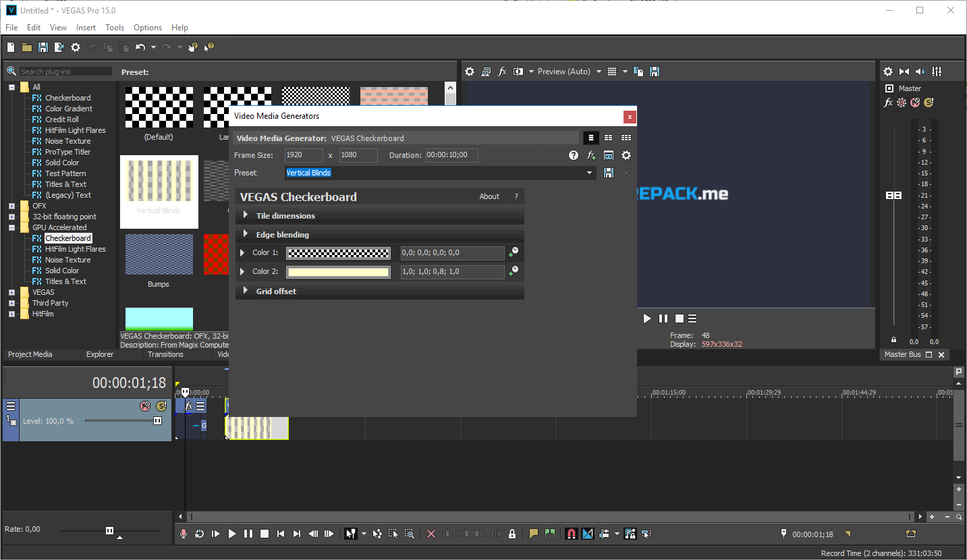Image resolution: width=967 pixels, height=560 pixels.
Task: Click the Undo arrow icon
Action: (140, 47)
